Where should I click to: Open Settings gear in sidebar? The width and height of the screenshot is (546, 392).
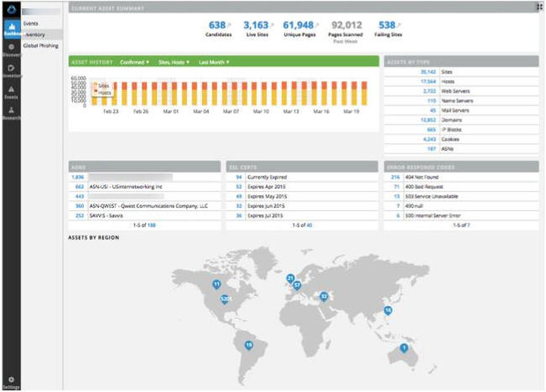coord(12,382)
